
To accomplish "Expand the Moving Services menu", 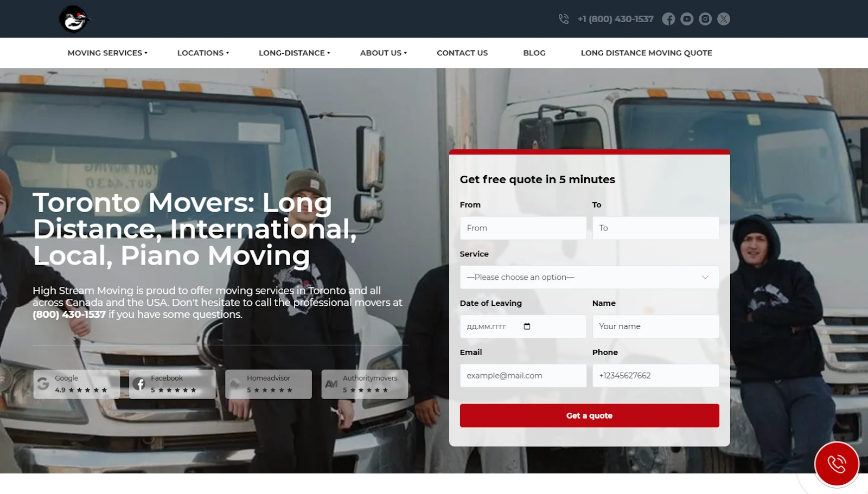I will [107, 53].
